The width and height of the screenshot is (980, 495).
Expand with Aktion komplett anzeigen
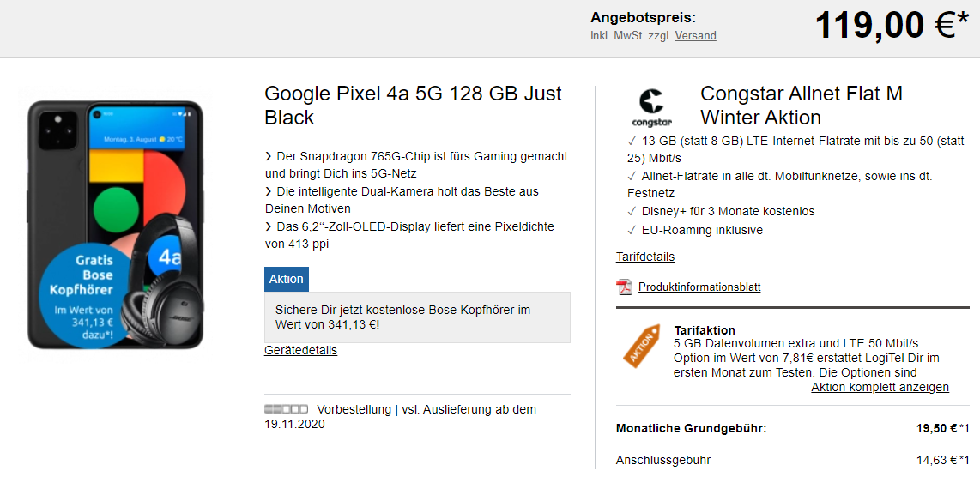[x=880, y=387]
